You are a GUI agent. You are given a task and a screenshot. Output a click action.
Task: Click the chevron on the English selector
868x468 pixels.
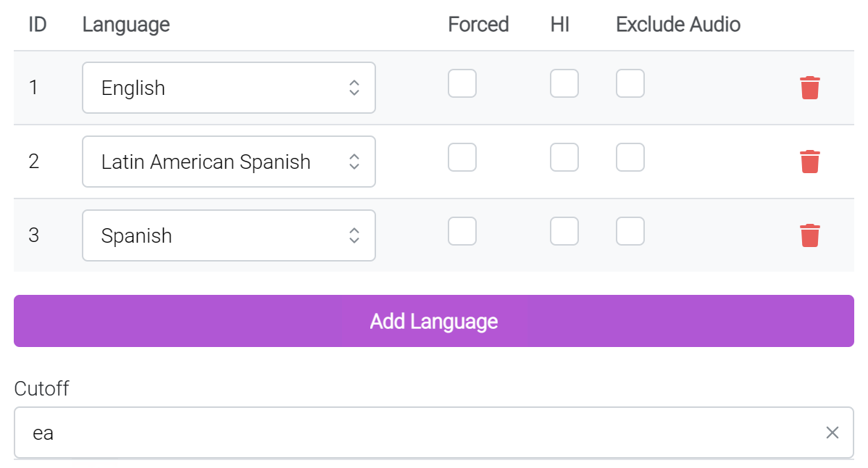(354, 88)
